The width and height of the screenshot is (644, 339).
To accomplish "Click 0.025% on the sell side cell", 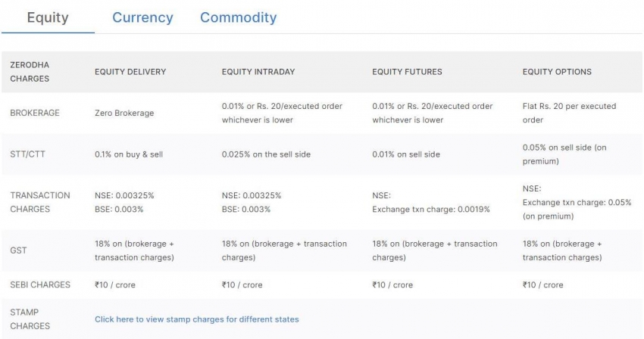I will pos(266,154).
